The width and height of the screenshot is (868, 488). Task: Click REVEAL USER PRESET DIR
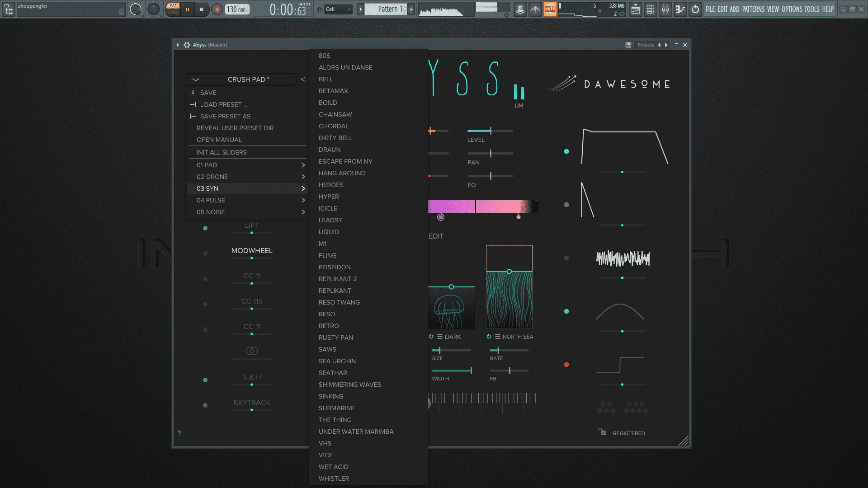click(235, 128)
